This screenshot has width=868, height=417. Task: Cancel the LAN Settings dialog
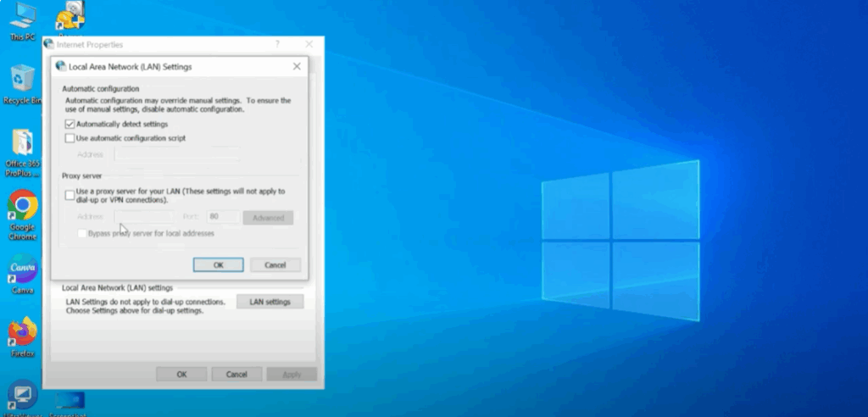point(275,265)
